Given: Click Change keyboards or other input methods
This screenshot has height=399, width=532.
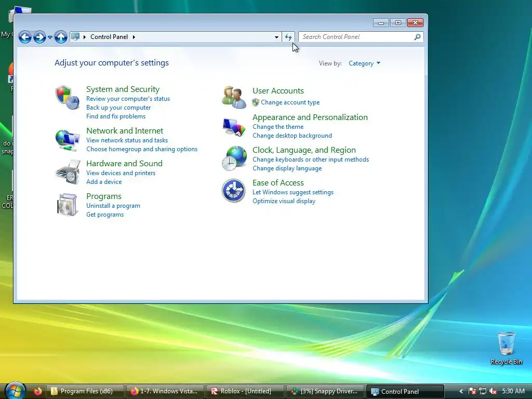Looking at the screenshot, I should coord(311,159).
